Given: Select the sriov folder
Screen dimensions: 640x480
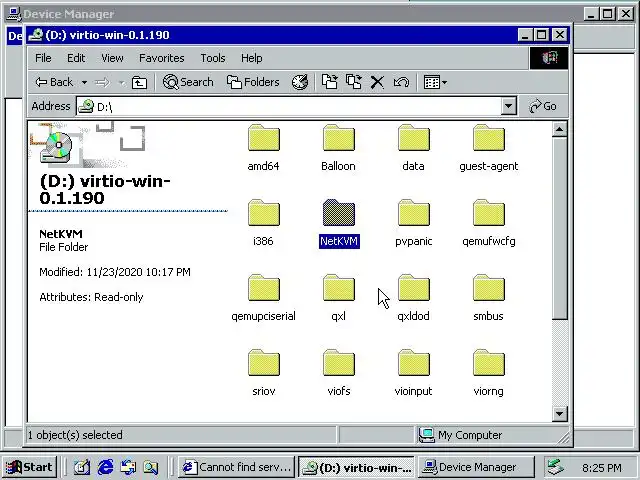Looking at the screenshot, I should coord(264,373).
